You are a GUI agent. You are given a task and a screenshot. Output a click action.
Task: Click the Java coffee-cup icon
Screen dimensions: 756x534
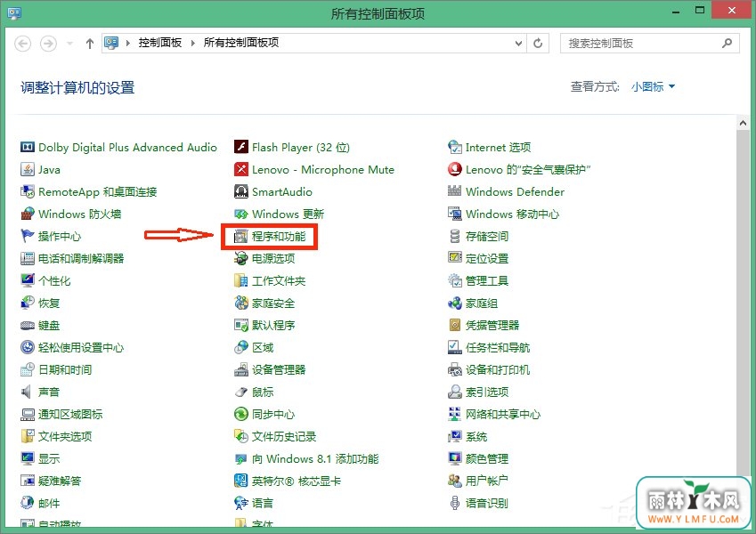click(28, 169)
